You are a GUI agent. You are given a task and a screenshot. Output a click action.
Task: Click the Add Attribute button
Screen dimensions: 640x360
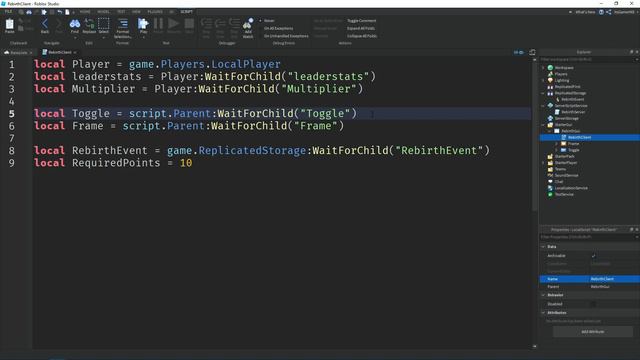coord(593,332)
